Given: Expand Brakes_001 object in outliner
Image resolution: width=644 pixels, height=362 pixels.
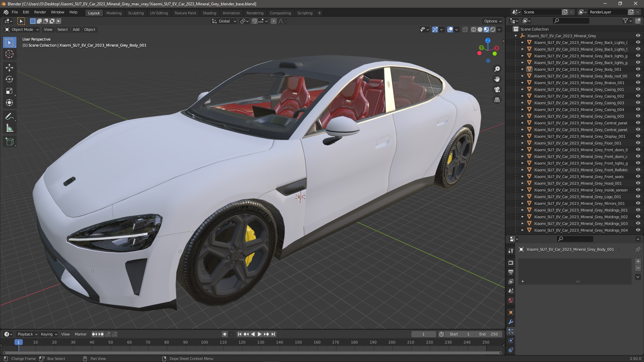Looking at the screenshot, I should 522,83.
